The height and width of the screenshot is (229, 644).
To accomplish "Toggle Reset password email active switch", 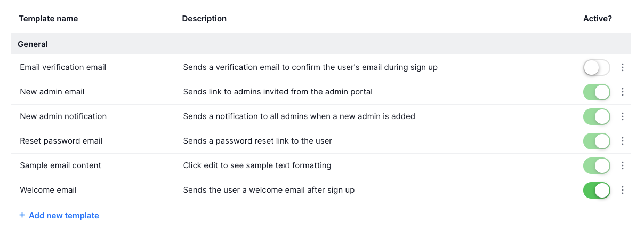I will coord(597,141).
